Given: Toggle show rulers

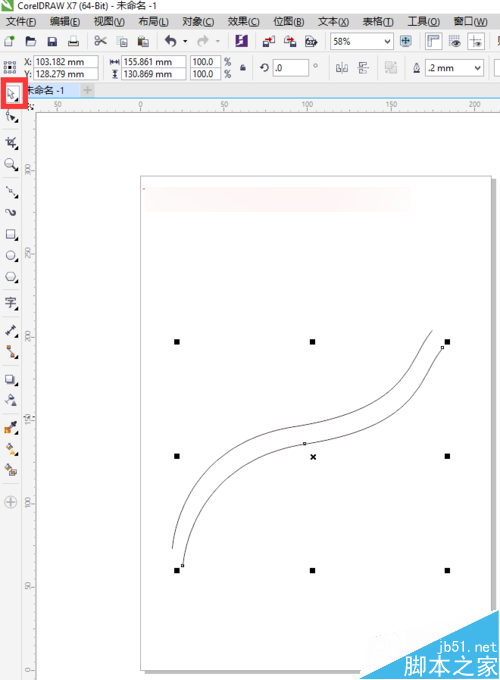Looking at the screenshot, I should (433, 42).
